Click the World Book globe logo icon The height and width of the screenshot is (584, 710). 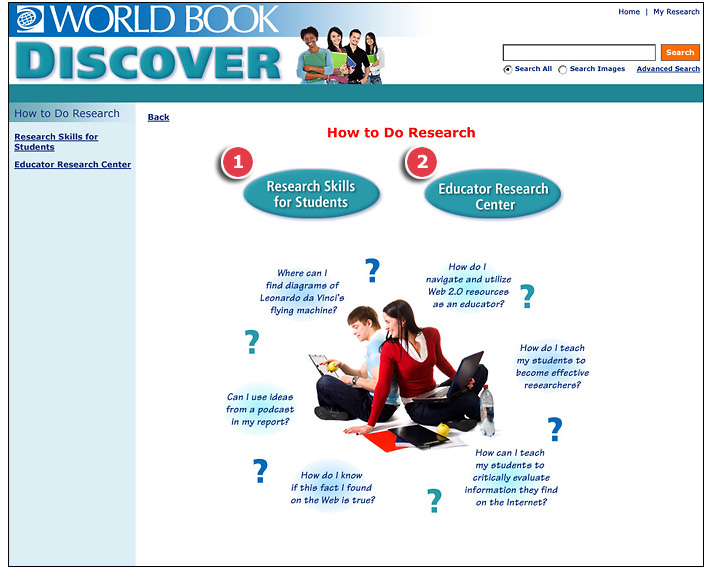tap(30, 19)
